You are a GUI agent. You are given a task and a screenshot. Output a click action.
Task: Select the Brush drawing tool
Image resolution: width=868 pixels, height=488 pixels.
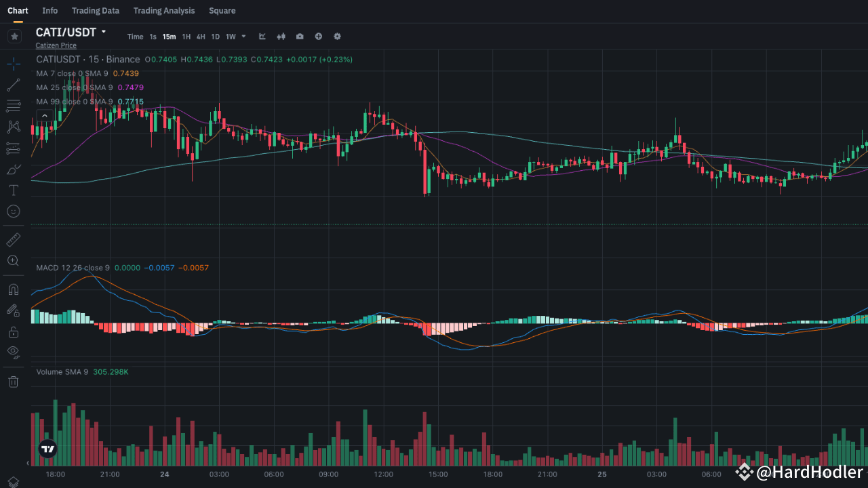point(14,169)
